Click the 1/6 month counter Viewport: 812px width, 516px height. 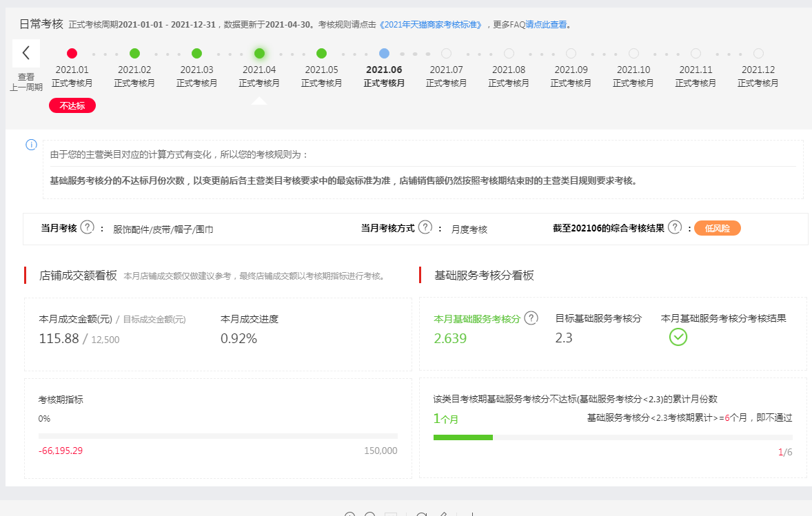(x=785, y=453)
